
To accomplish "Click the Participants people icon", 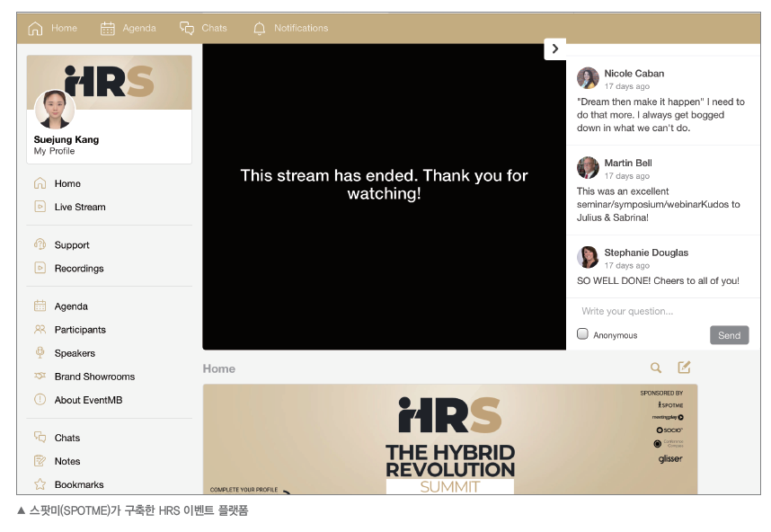I will pyautogui.click(x=40, y=330).
